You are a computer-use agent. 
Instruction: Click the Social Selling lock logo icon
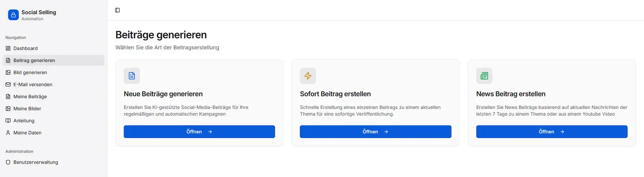pyautogui.click(x=13, y=15)
